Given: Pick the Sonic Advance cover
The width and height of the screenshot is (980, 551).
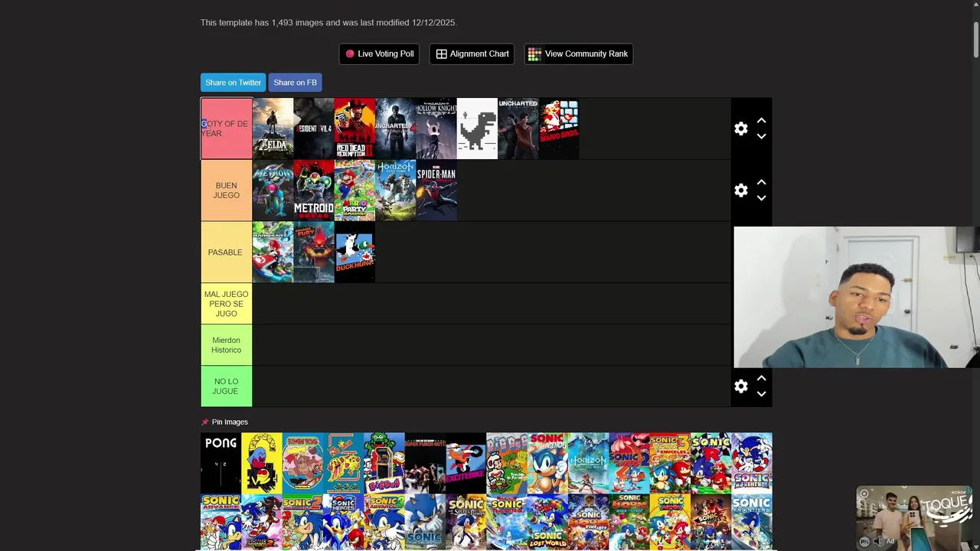Looking at the screenshot, I should pyautogui.click(x=220, y=522).
